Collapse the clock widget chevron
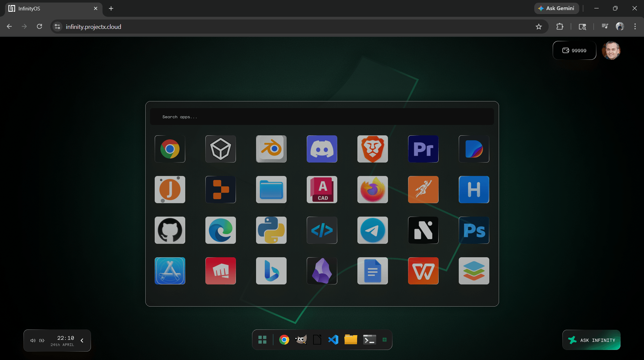This screenshot has width=644, height=360. 82,341
